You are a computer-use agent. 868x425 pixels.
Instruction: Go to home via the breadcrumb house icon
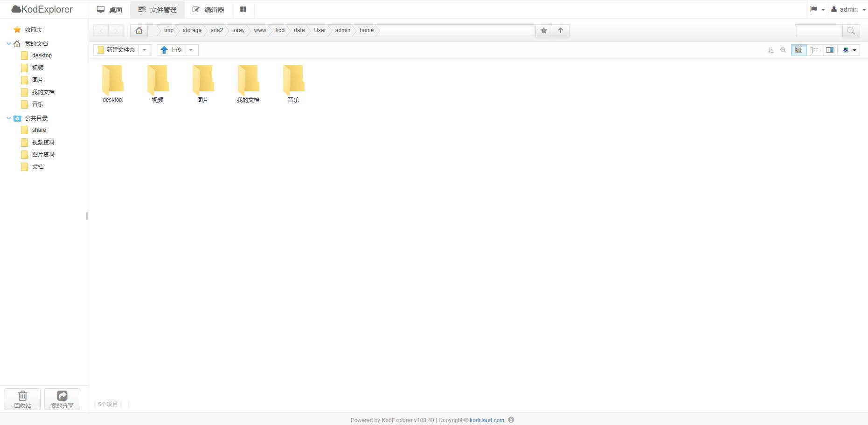[139, 30]
